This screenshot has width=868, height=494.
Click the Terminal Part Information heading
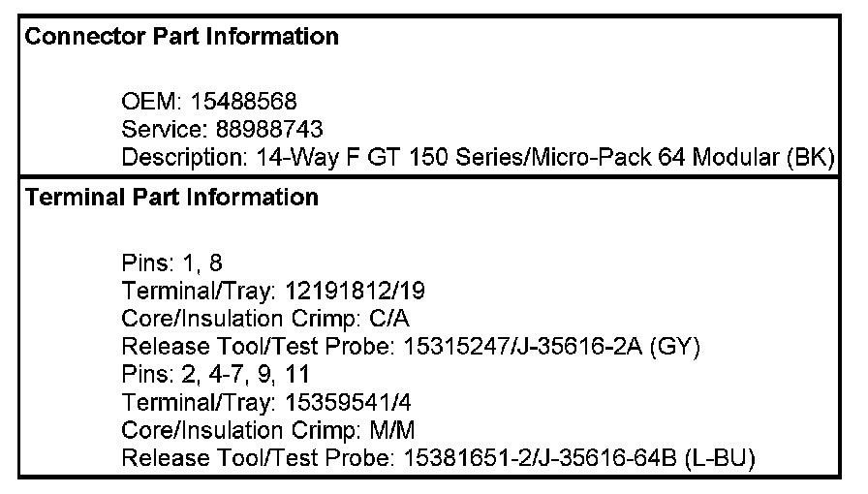tap(171, 198)
